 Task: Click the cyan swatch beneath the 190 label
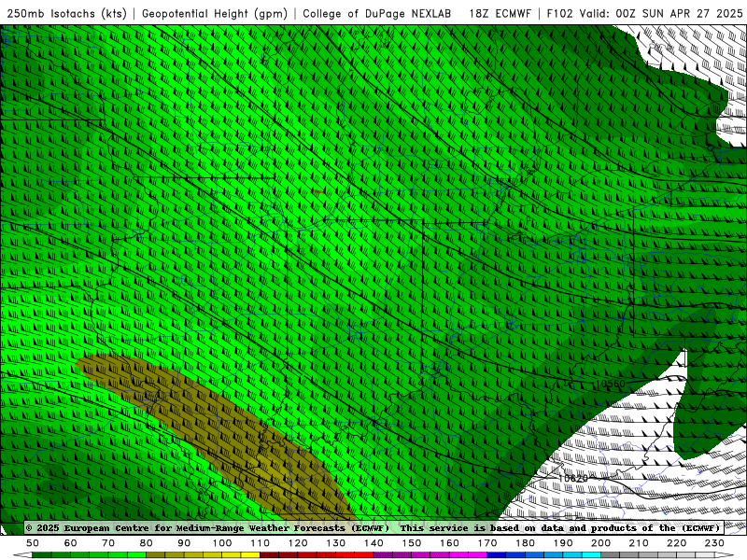(572, 555)
